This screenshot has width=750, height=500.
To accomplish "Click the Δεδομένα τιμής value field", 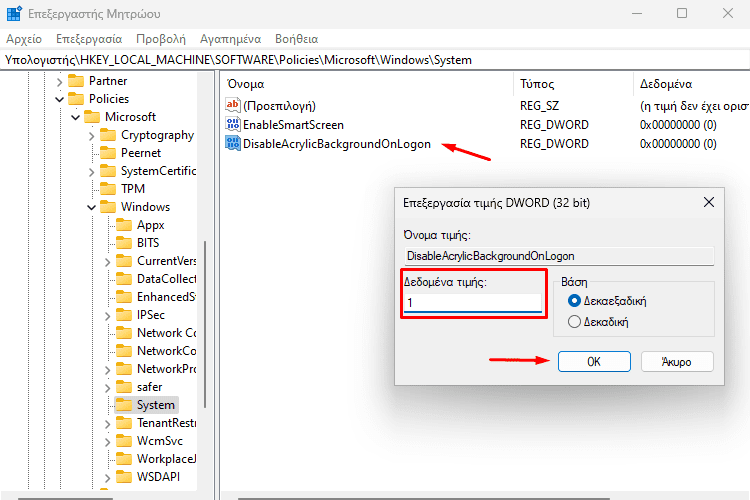I will pyautogui.click(x=473, y=302).
